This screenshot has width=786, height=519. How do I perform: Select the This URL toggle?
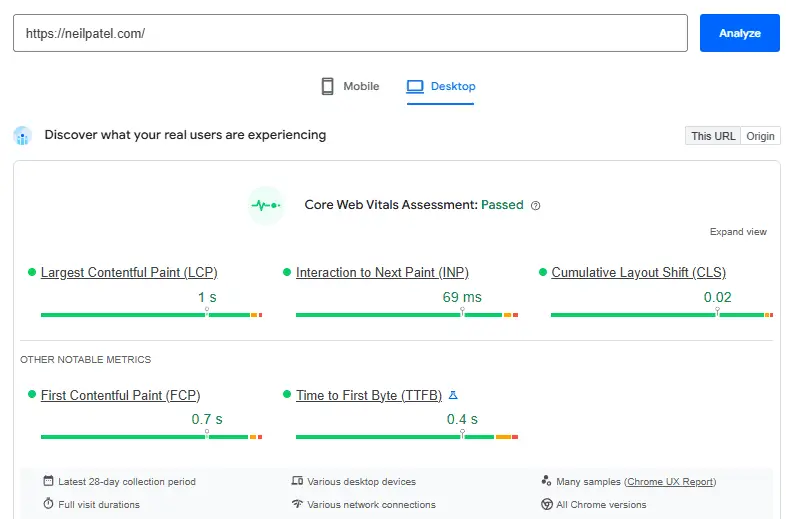[x=713, y=136]
